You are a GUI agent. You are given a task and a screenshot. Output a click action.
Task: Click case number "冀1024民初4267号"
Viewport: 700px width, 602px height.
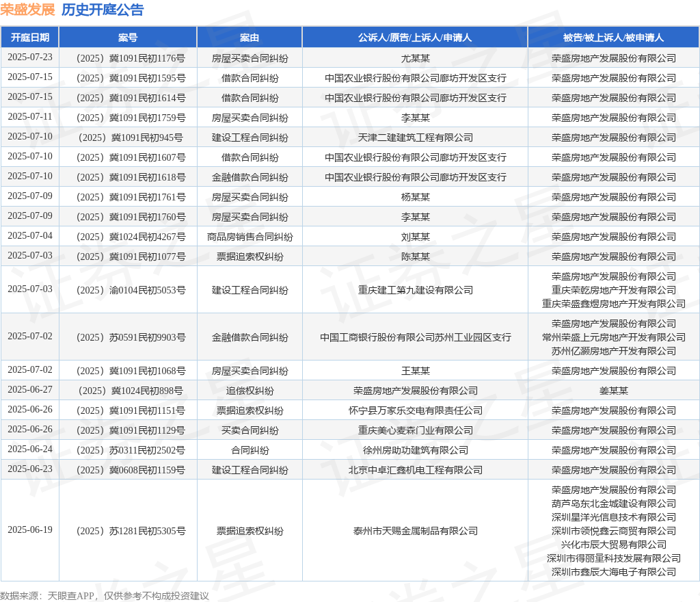148,237
